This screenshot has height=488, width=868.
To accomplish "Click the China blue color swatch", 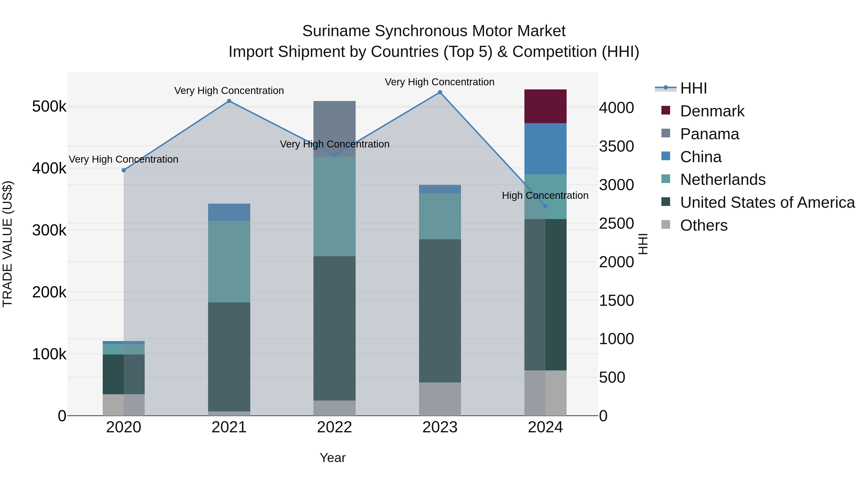I will [x=666, y=156].
